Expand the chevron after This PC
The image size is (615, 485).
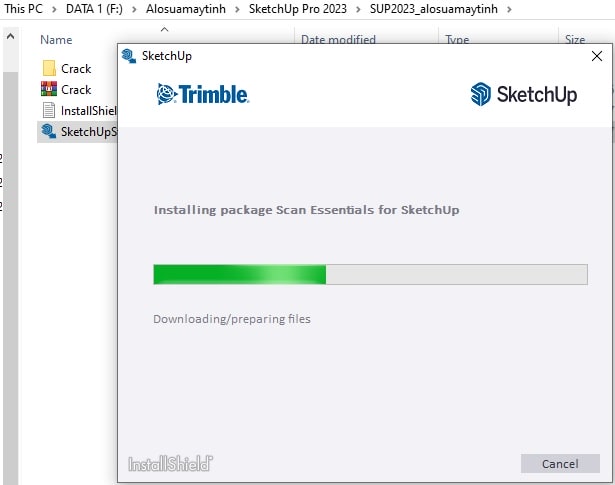[54, 9]
